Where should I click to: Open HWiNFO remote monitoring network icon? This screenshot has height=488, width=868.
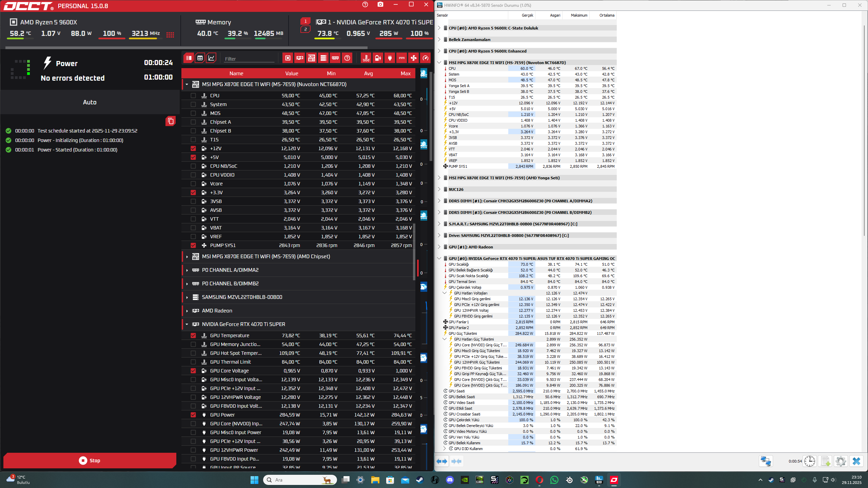(766, 461)
